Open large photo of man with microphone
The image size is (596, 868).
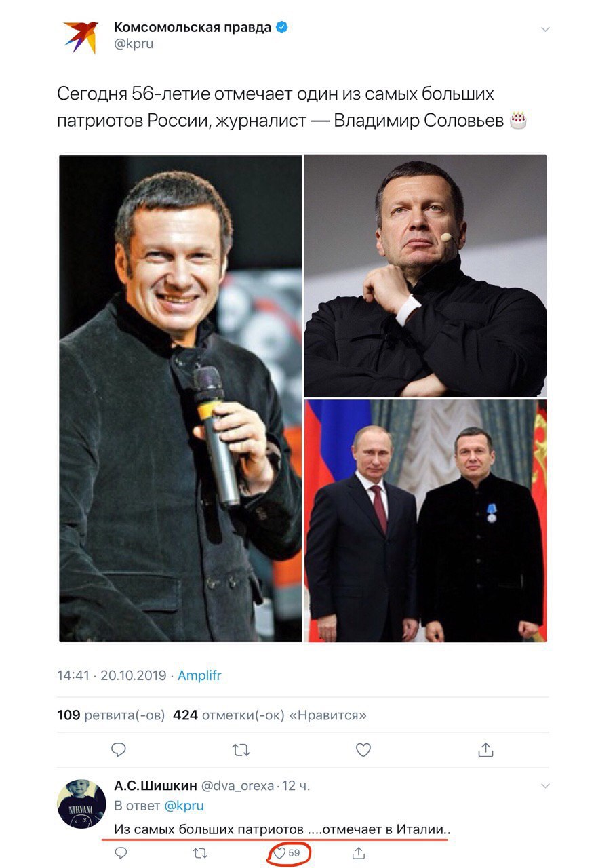(180, 398)
